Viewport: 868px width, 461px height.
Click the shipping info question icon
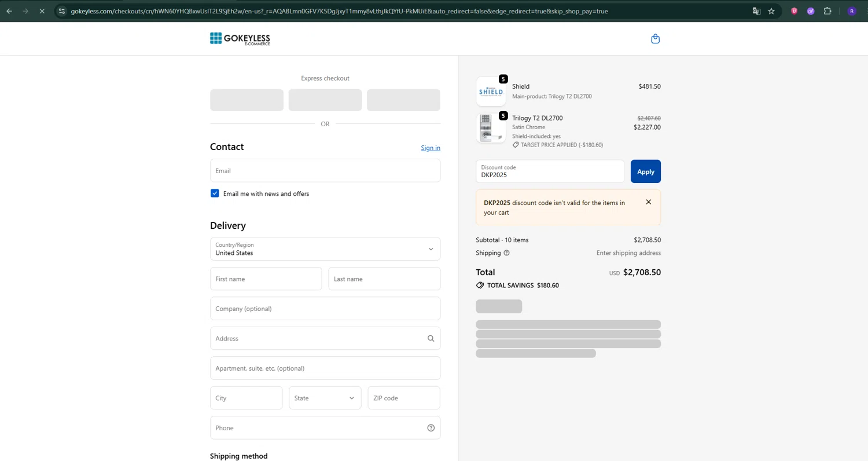(x=507, y=253)
